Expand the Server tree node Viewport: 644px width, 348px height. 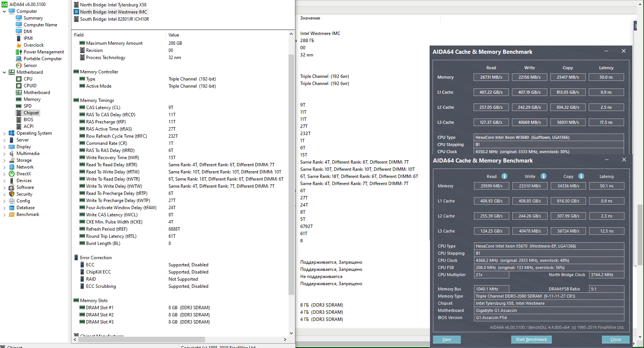[4, 140]
